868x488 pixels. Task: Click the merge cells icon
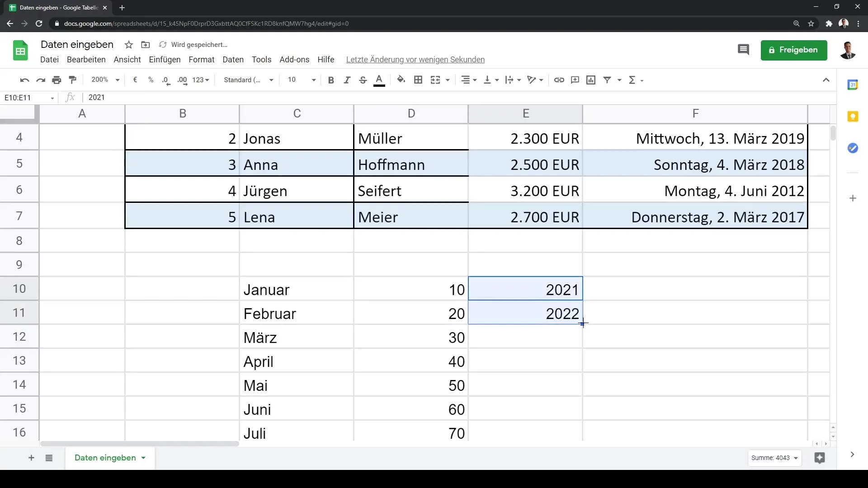435,80
